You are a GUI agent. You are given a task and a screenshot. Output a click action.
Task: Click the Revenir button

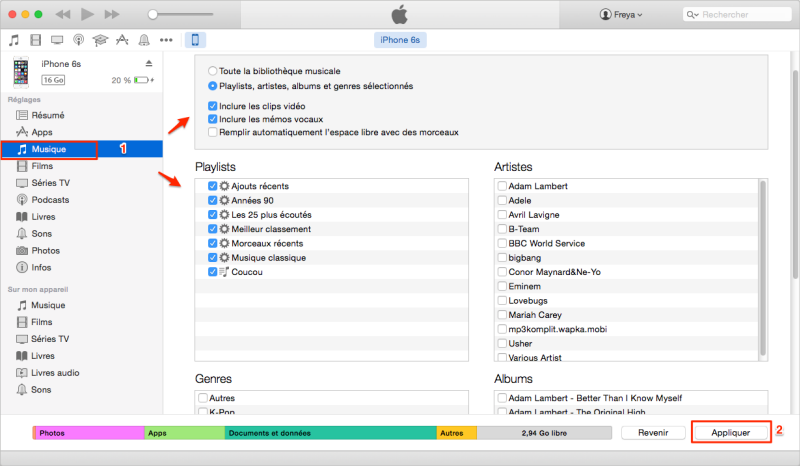point(653,433)
